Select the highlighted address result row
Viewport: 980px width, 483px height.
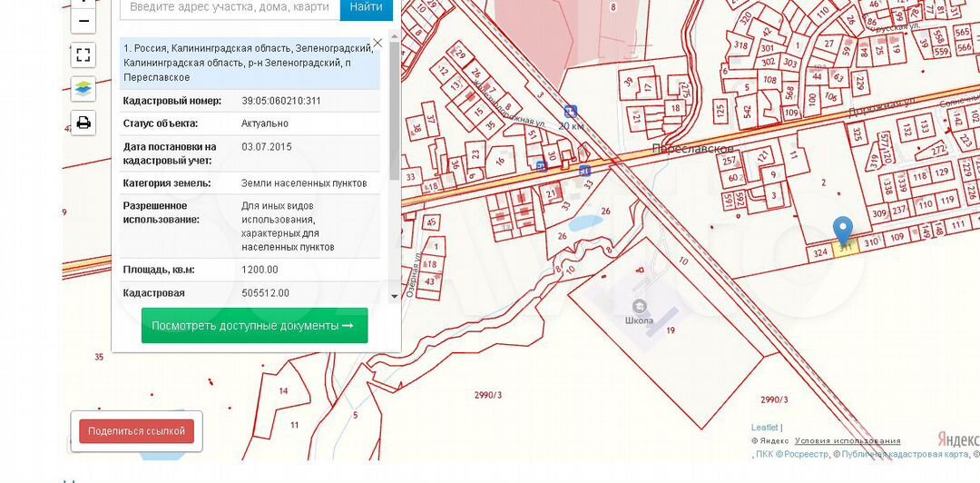tap(249, 63)
